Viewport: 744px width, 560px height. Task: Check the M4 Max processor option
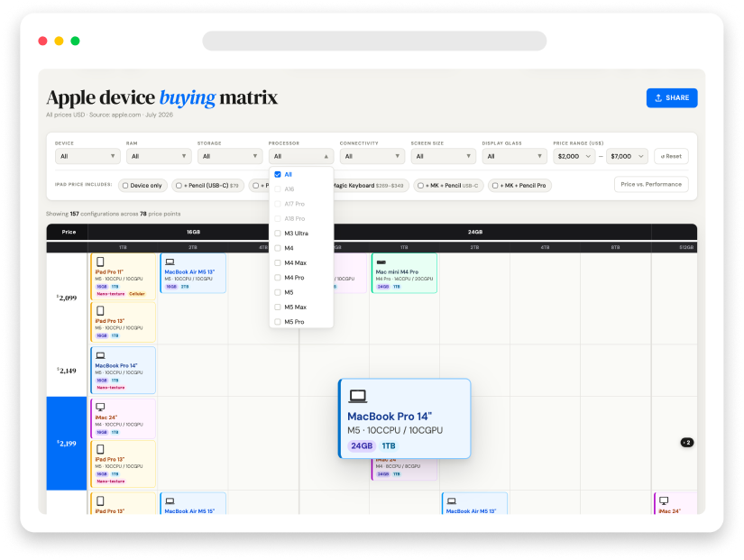click(x=278, y=263)
